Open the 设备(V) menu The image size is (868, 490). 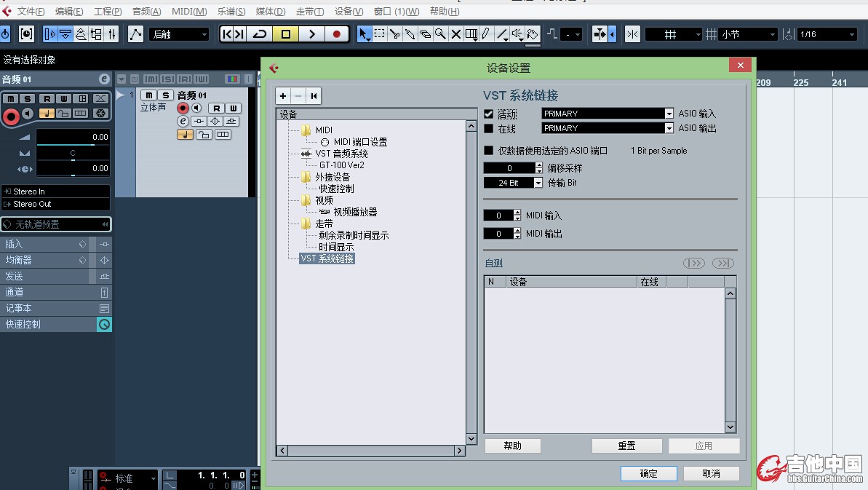pyautogui.click(x=349, y=12)
